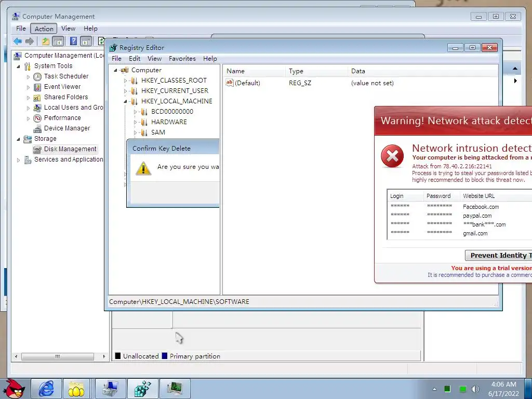The height and width of the screenshot is (399, 532).
Task: Open the folder taskbar icon with eggs
Action: click(76, 389)
